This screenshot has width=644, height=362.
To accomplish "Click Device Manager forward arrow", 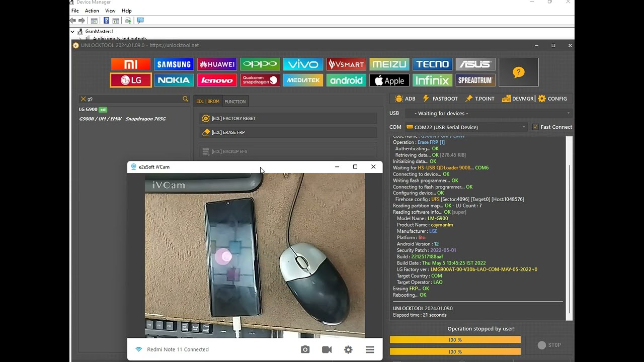I will 82,21.
